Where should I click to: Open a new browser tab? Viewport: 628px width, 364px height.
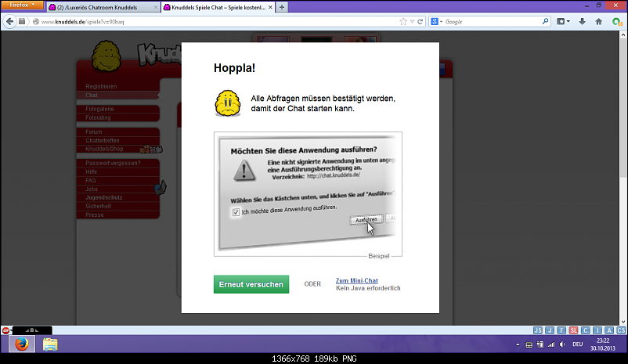click(x=282, y=7)
